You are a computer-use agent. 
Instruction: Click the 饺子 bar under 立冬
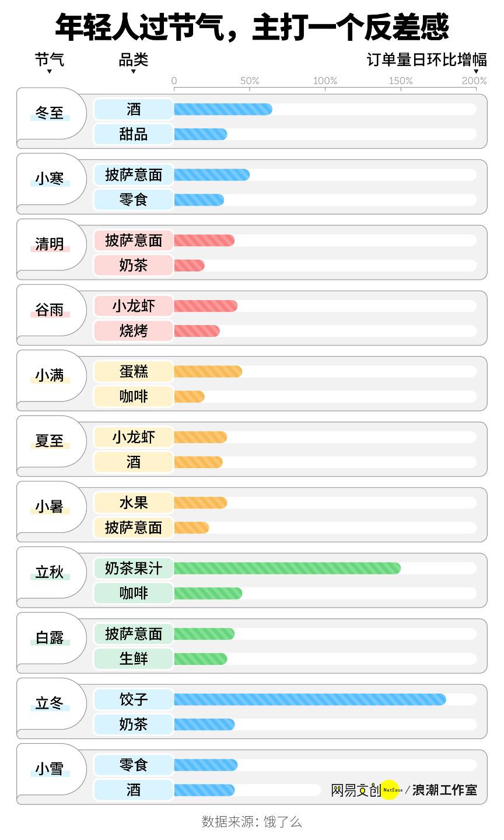tap(309, 699)
